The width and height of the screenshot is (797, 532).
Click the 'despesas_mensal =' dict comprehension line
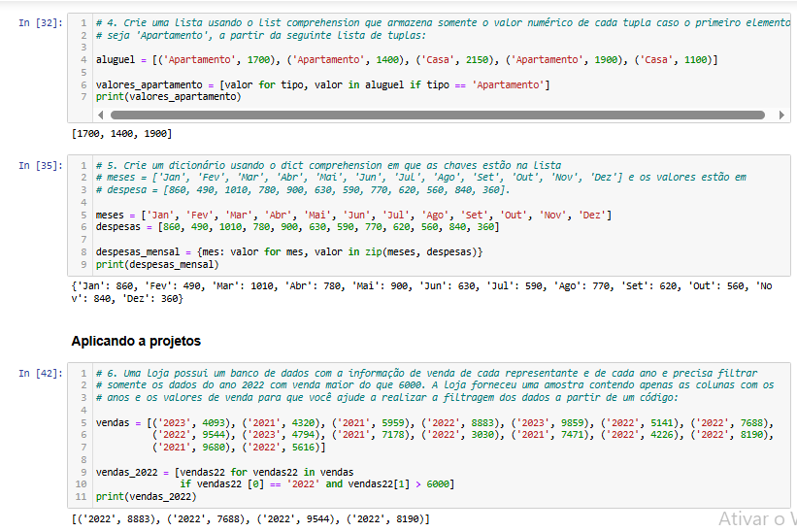tap(289, 252)
